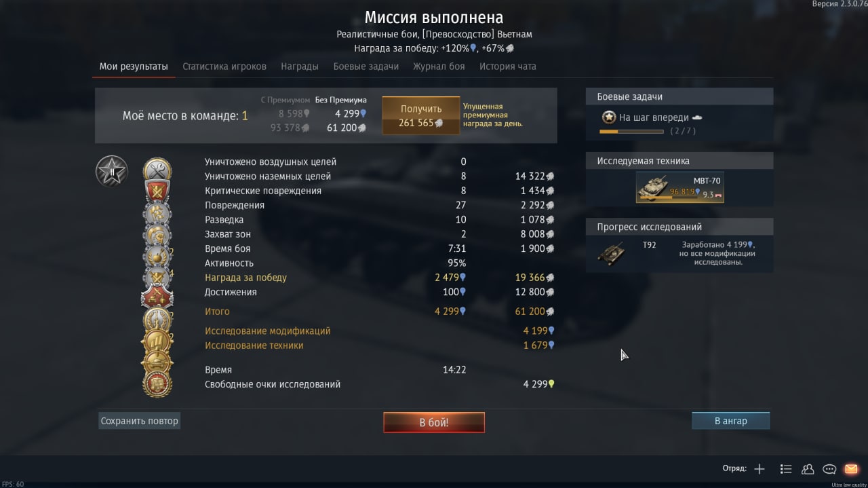Open the chat speech bubble icon

click(x=829, y=469)
